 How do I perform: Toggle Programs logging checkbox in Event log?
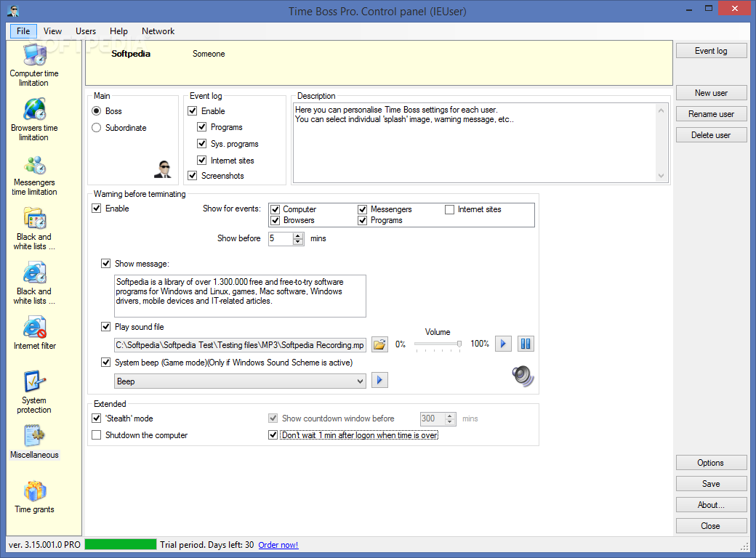[202, 127]
